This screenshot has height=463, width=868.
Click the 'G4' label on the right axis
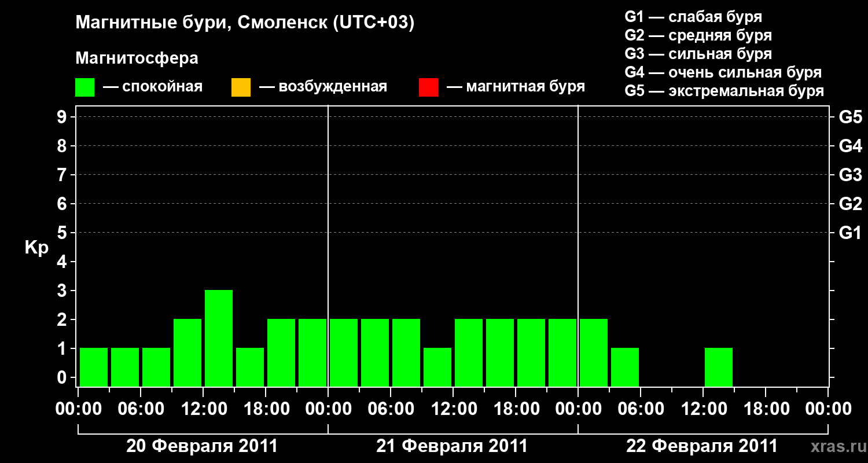click(x=851, y=146)
